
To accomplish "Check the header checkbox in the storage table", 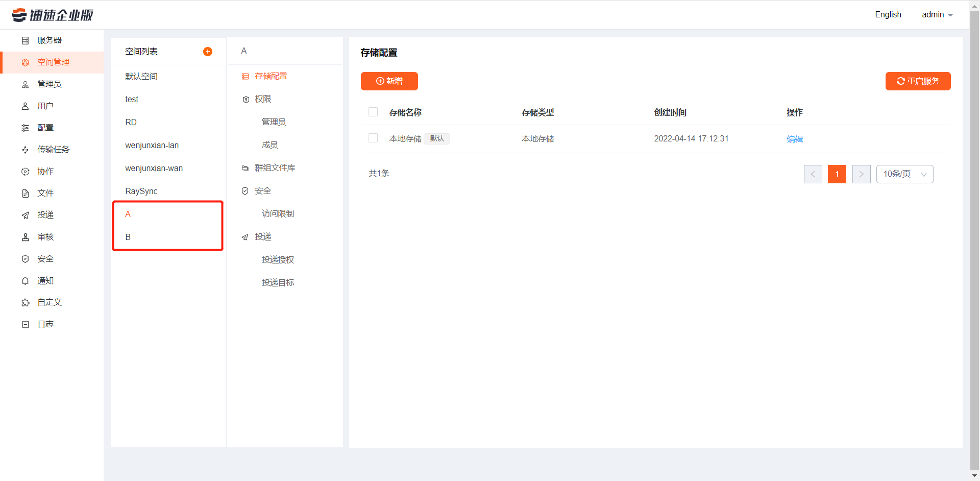I will [x=373, y=112].
